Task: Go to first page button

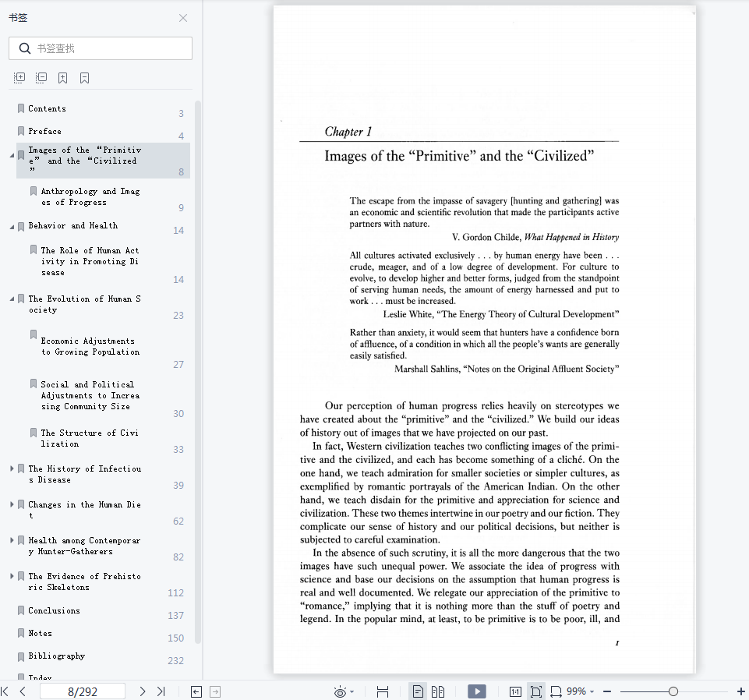Action: pyautogui.click(x=5, y=691)
